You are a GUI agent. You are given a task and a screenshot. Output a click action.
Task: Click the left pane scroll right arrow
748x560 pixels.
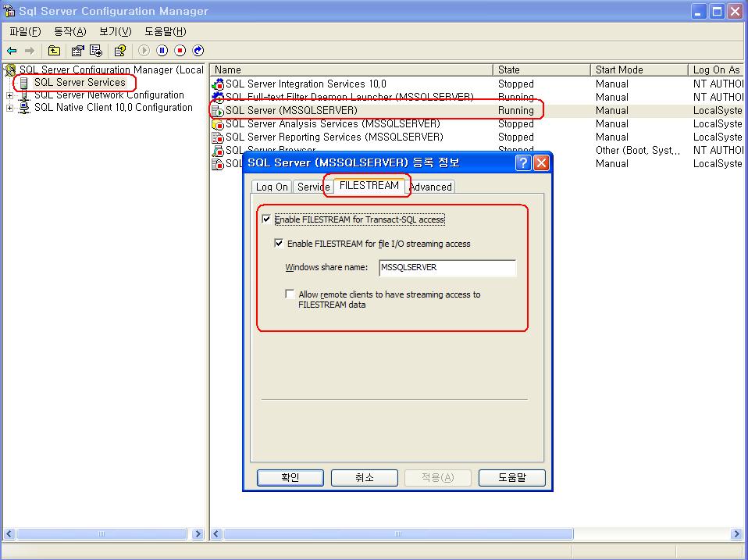[198, 533]
